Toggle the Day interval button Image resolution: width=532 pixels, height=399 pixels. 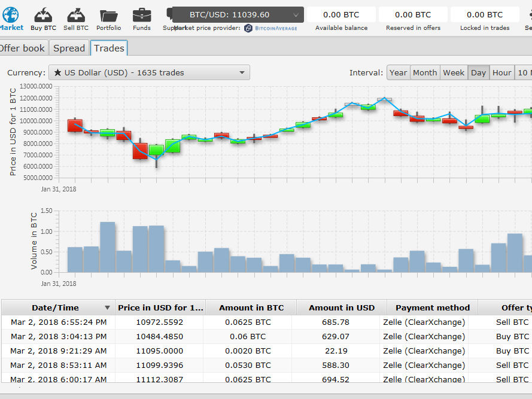click(479, 72)
